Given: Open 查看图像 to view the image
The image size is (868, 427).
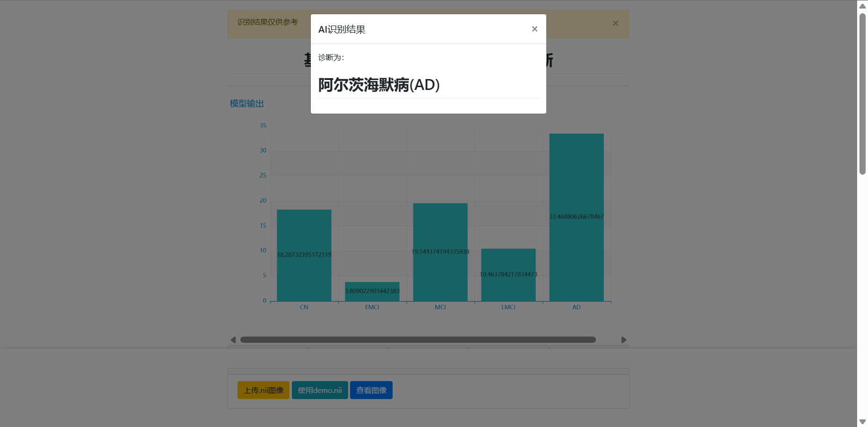Looking at the screenshot, I should [x=371, y=390].
